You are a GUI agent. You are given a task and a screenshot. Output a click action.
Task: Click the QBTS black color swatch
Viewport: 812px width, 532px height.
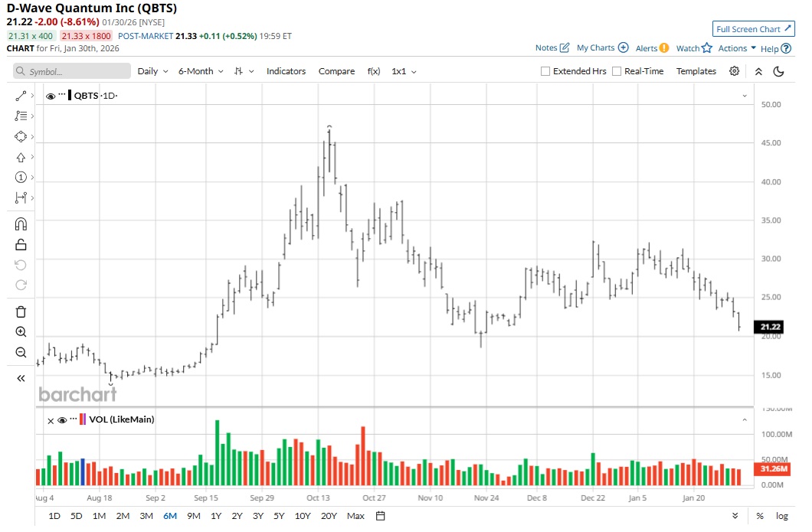point(70,96)
